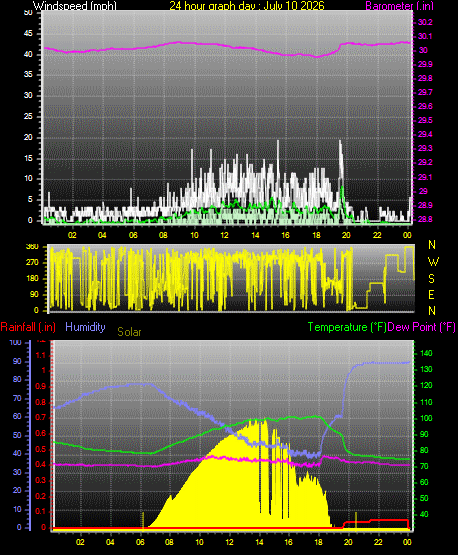Click the '24 hour graph day : July 10 2026' heading
The height and width of the screenshot is (555, 458).
[x=247, y=6]
